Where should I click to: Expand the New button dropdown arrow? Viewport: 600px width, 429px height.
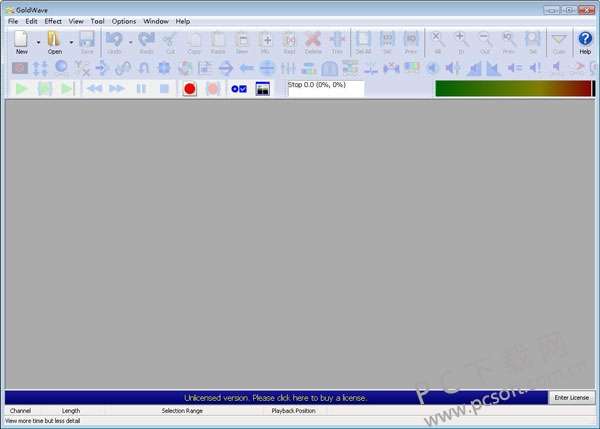pyautogui.click(x=38, y=42)
